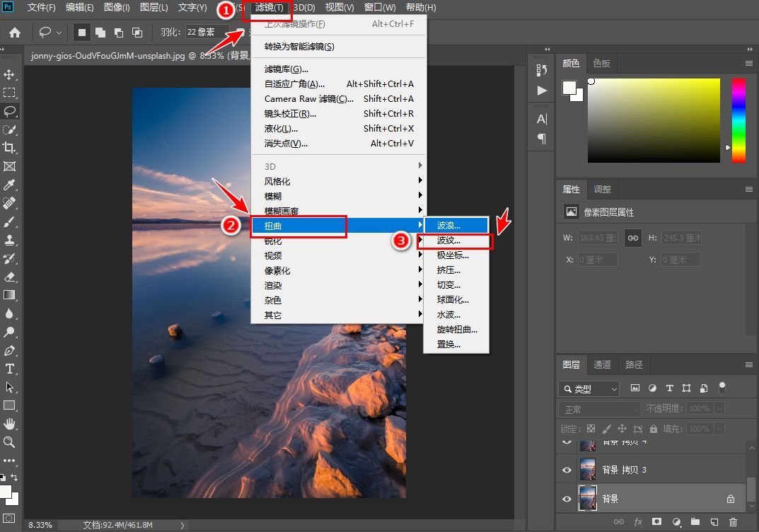Select the Brush tool
The image size is (759, 532).
(x=9, y=221)
